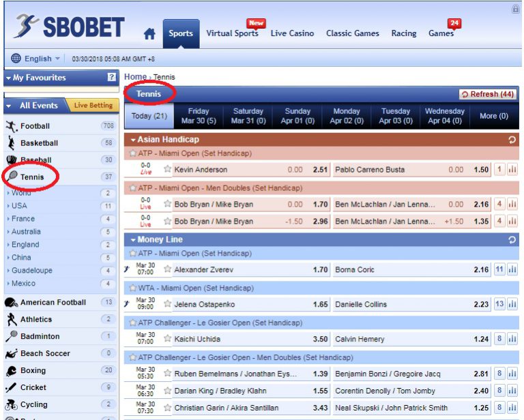524x420 pixels.
Task: Select the Boxing glove icon
Action: 12,371
